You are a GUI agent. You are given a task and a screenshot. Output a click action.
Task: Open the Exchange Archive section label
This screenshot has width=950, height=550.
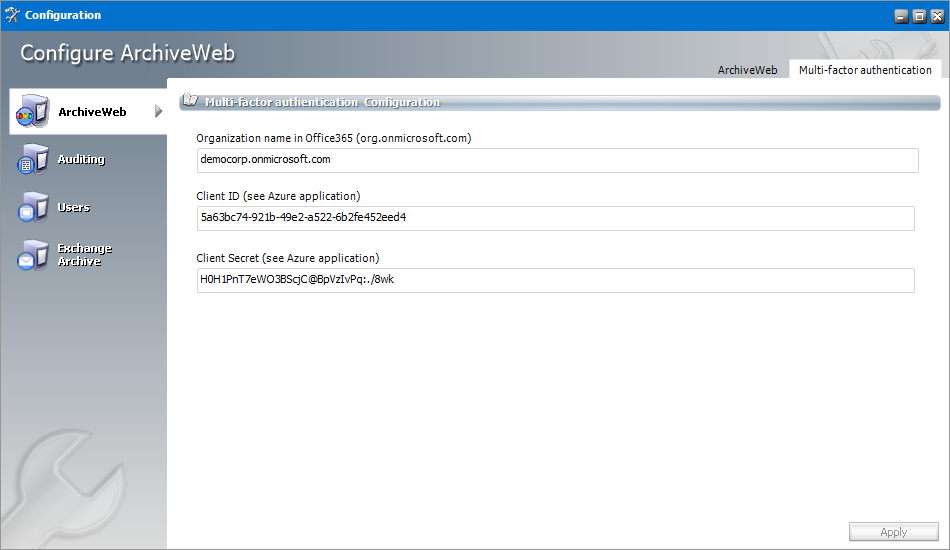(84, 255)
